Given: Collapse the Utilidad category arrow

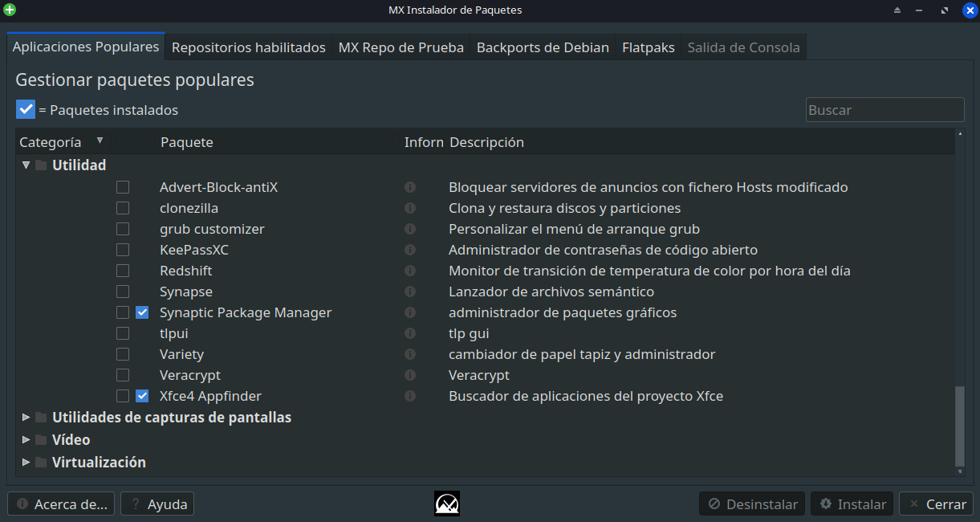Looking at the screenshot, I should point(26,165).
